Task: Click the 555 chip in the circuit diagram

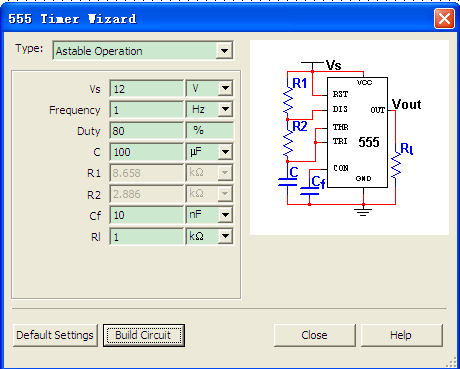Action: coord(357,132)
